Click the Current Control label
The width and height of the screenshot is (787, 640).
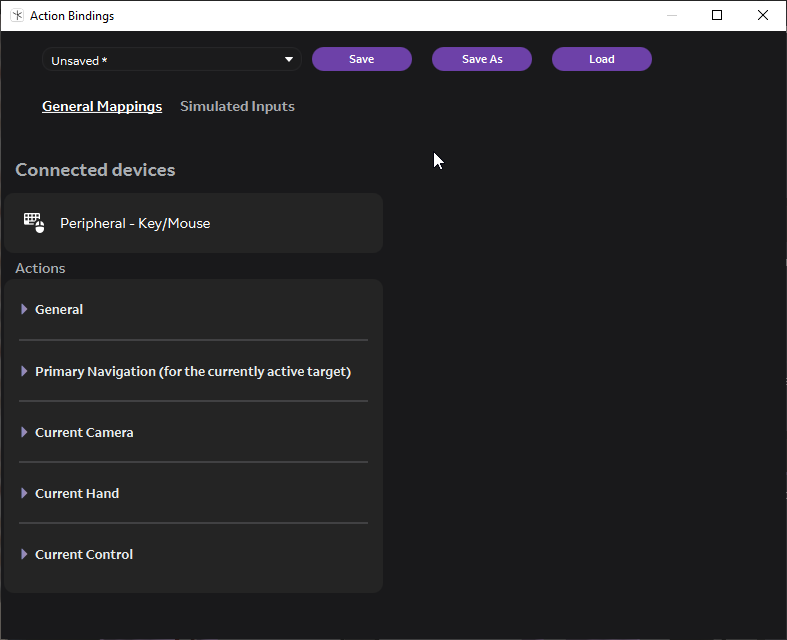coord(84,555)
